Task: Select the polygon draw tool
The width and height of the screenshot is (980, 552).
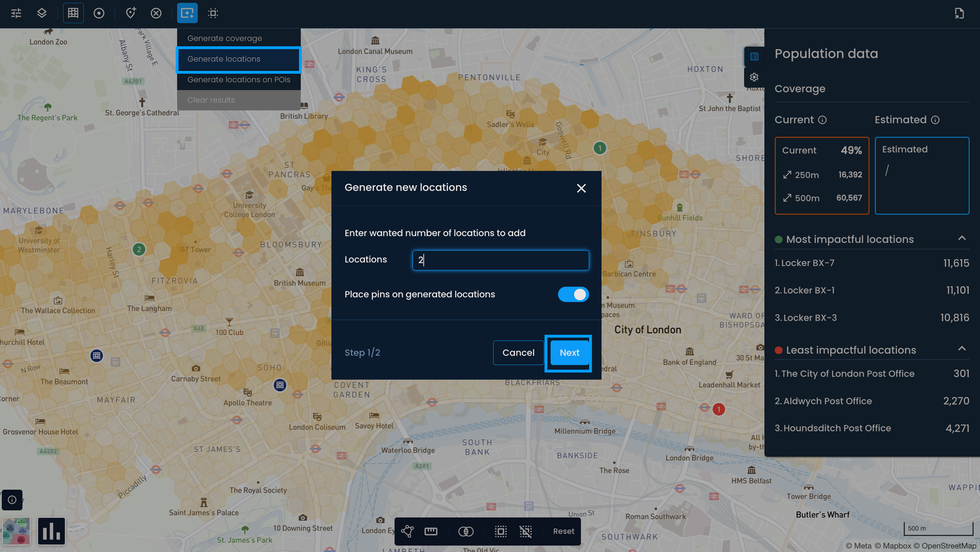Action: click(407, 531)
